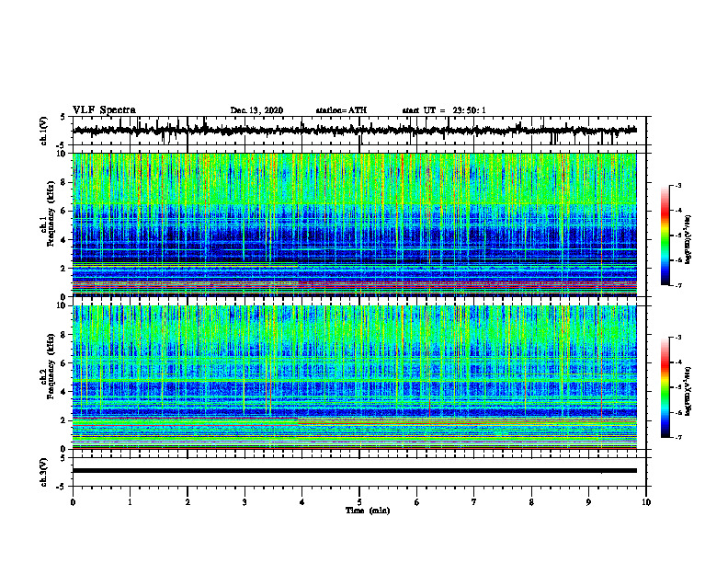Click time axis tick label "0"
728x563 pixels.
pyautogui.click(x=73, y=502)
